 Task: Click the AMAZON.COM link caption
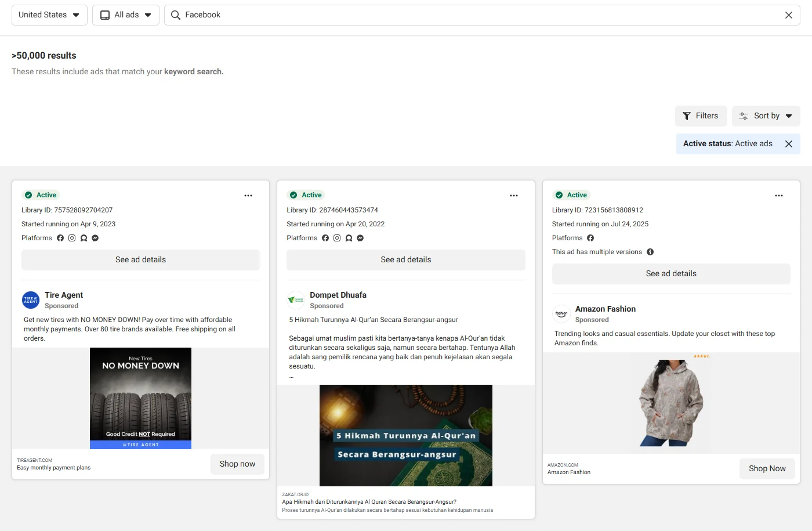click(563, 465)
